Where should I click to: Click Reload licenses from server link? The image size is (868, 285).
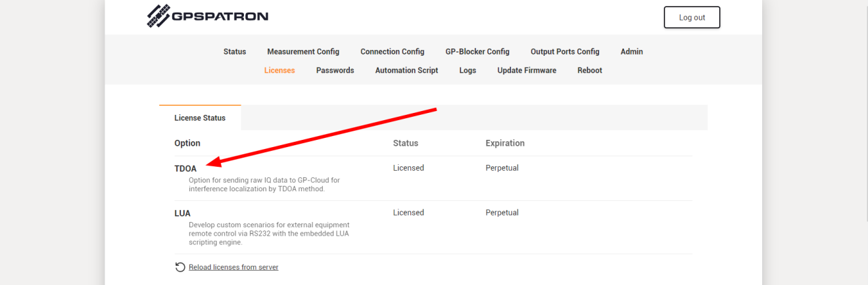point(233,267)
